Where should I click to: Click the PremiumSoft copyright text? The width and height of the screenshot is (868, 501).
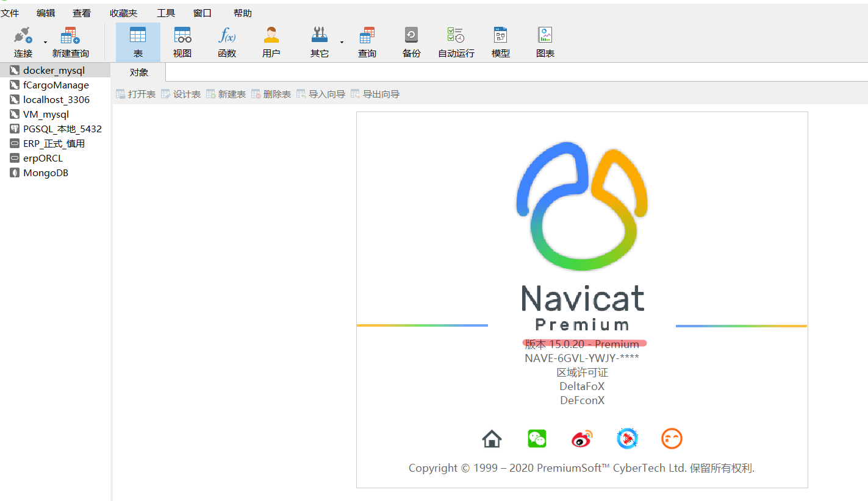pyautogui.click(x=582, y=469)
